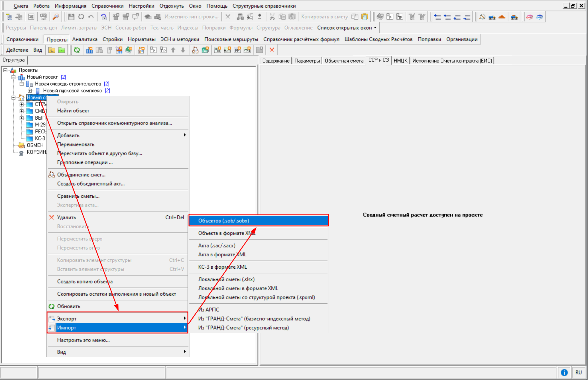588x380 pixels.
Task: Choose Акта (.sac/.sacx) import option
Action: (x=259, y=246)
